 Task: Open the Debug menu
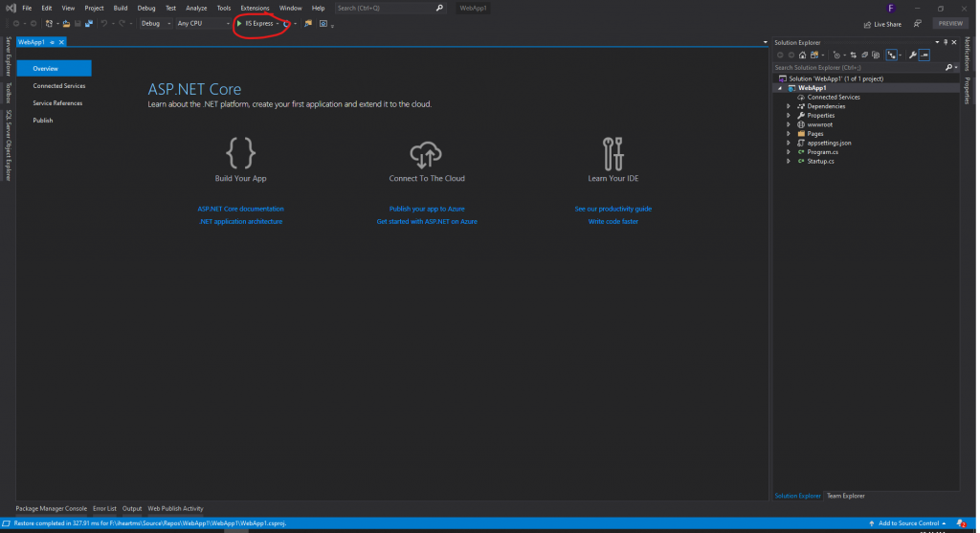pos(146,8)
